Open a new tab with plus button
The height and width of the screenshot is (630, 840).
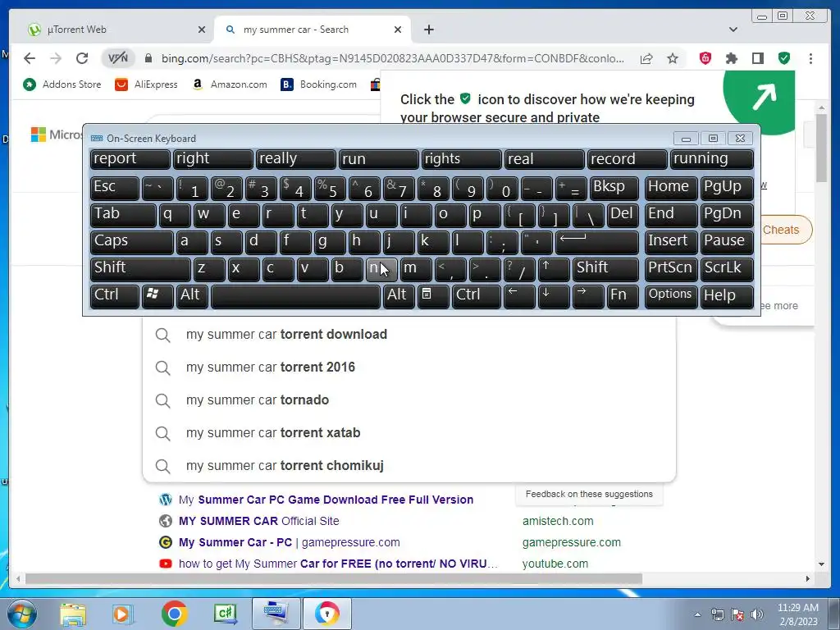428,30
